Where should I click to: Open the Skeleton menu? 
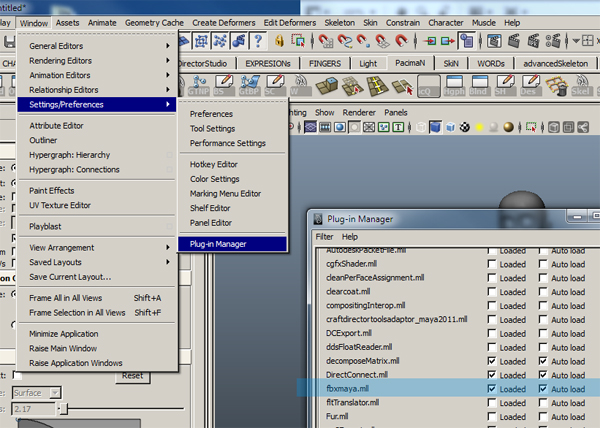pos(339,23)
